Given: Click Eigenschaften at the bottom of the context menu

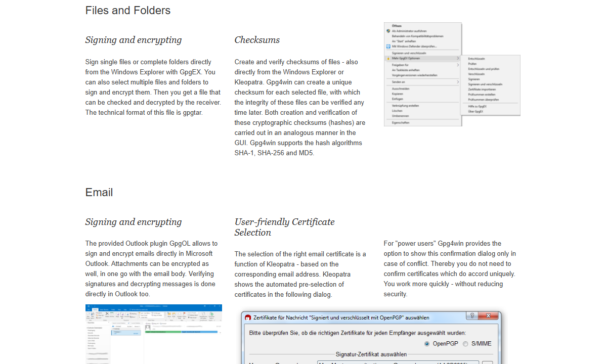Looking at the screenshot, I should (x=400, y=122).
